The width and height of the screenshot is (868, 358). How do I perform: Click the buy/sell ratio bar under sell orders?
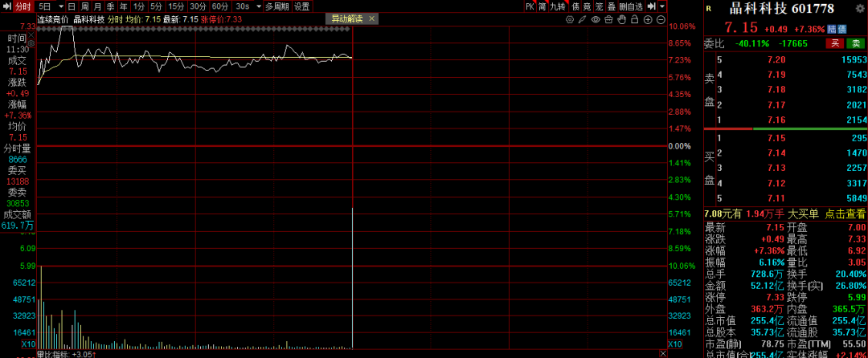pos(785,129)
